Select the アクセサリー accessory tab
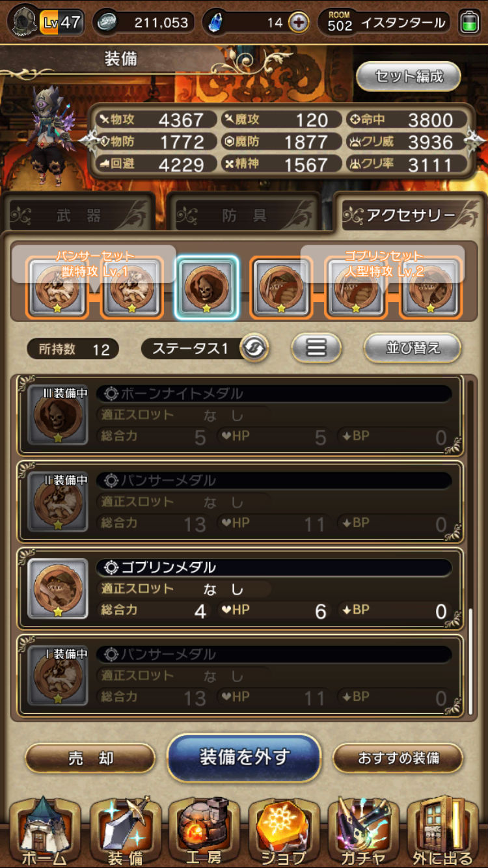The width and height of the screenshot is (488, 868). click(410, 214)
